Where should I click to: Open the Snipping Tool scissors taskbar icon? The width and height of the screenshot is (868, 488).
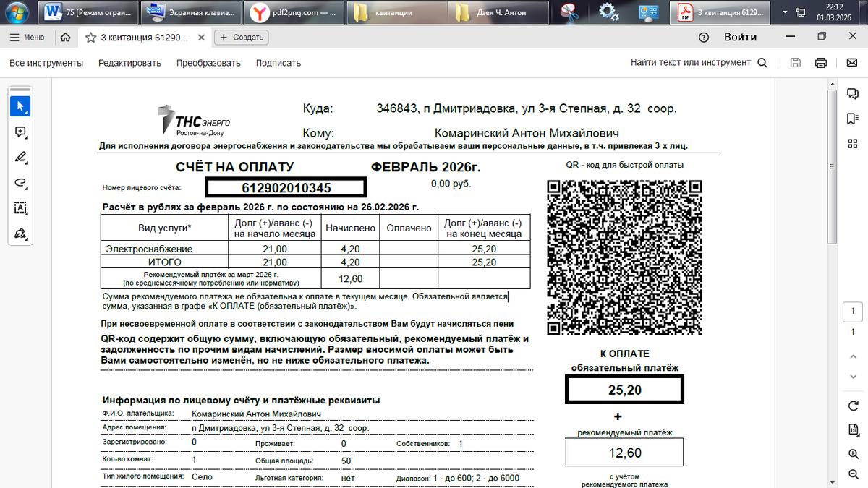coord(570,12)
